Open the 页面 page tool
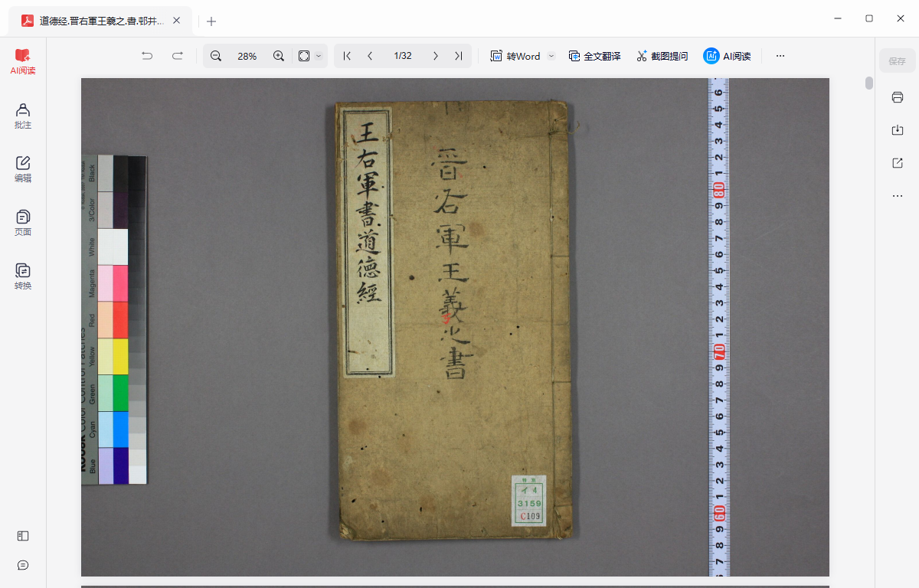 click(x=23, y=223)
